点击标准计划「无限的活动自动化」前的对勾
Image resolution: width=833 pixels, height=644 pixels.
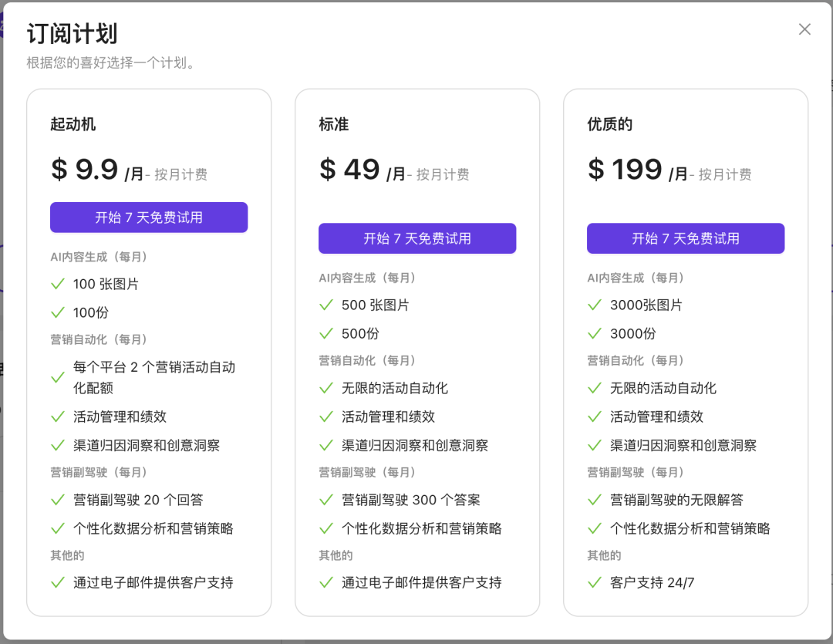pos(325,388)
